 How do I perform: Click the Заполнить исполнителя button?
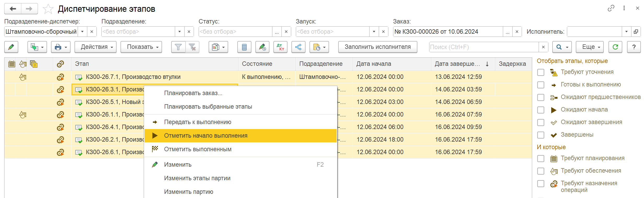pyautogui.click(x=378, y=47)
